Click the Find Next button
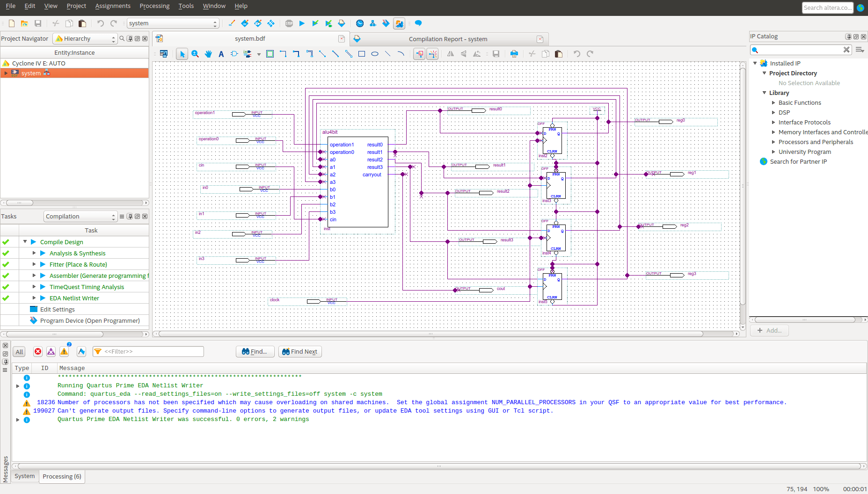 tap(300, 352)
